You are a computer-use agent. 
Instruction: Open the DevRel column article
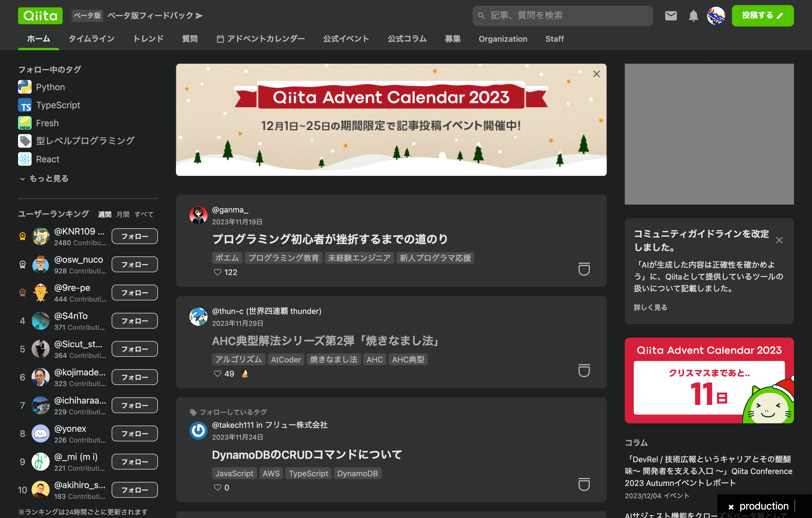(709, 471)
